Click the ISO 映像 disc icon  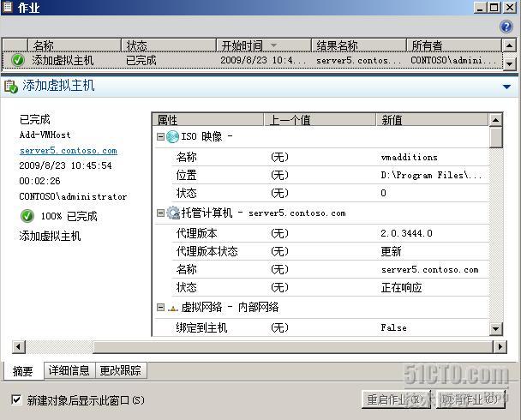point(172,136)
